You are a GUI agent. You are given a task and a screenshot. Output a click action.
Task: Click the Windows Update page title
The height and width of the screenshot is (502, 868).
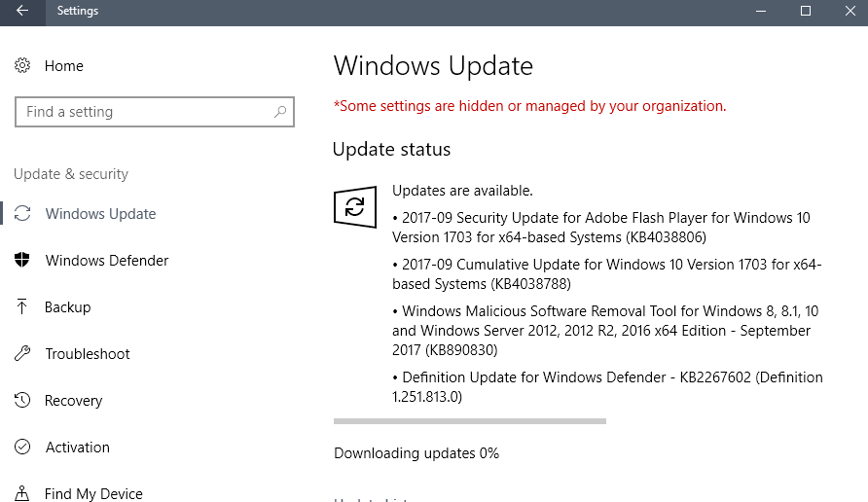433,66
